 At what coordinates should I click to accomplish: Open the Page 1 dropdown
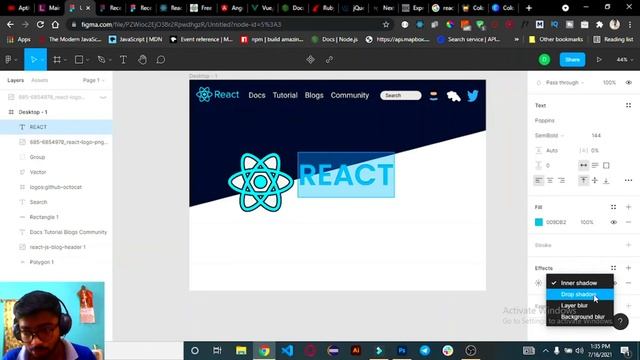tap(93, 80)
